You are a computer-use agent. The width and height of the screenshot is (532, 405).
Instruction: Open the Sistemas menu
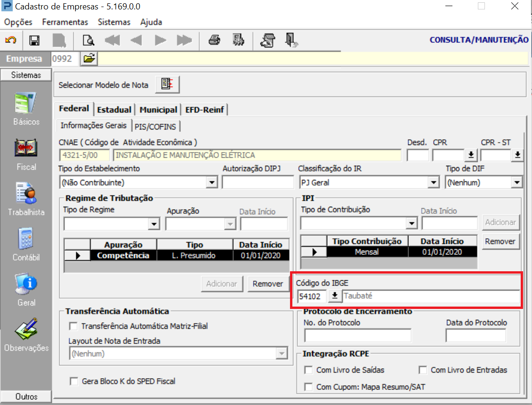coord(114,22)
